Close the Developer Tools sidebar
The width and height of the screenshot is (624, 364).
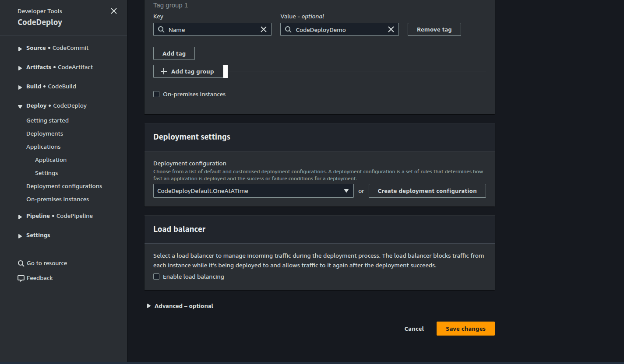114,11
